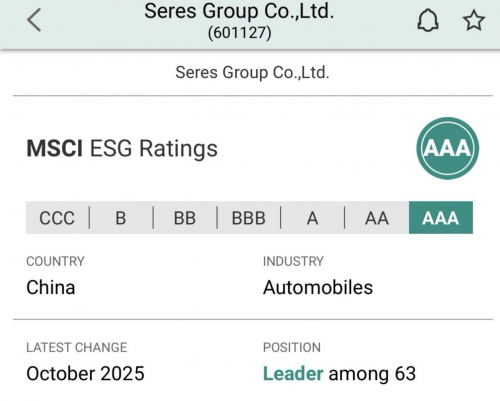This screenshot has height=401, width=500.
Task: Click the green Leader text
Action: (293, 374)
